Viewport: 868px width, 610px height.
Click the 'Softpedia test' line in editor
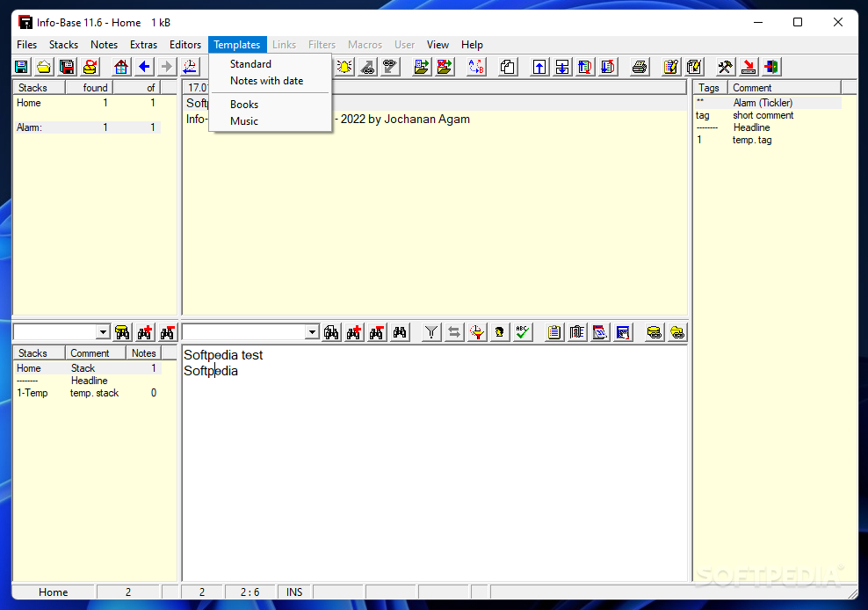click(x=223, y=355)
